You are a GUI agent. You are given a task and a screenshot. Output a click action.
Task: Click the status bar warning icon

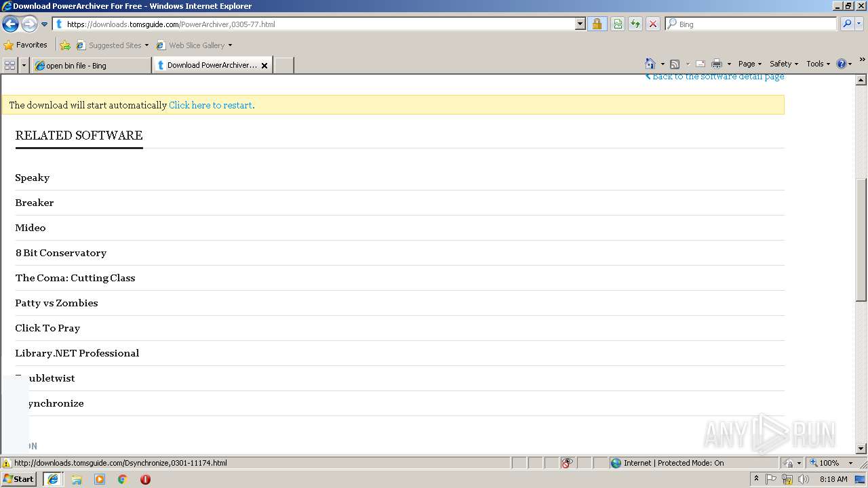click(7, 463)
